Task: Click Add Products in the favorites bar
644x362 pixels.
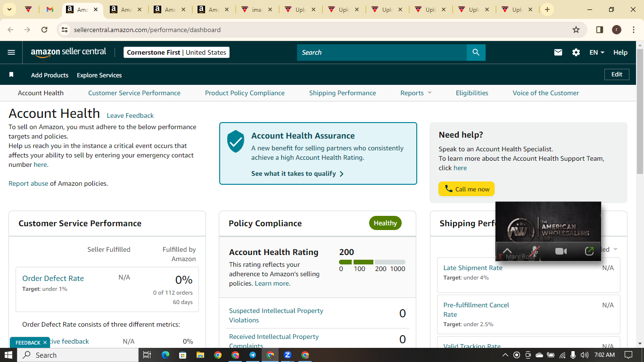Action: pyautogui.click(x=50, y=75)
